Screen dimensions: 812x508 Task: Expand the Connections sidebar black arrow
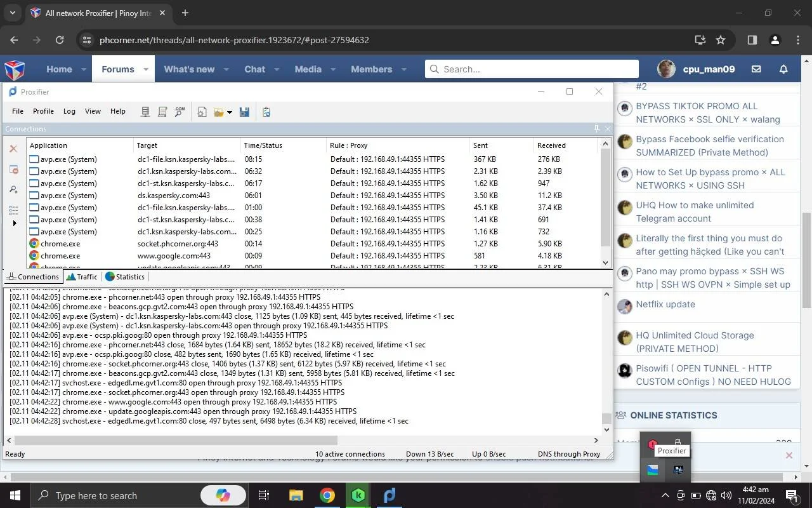(14, 224)
